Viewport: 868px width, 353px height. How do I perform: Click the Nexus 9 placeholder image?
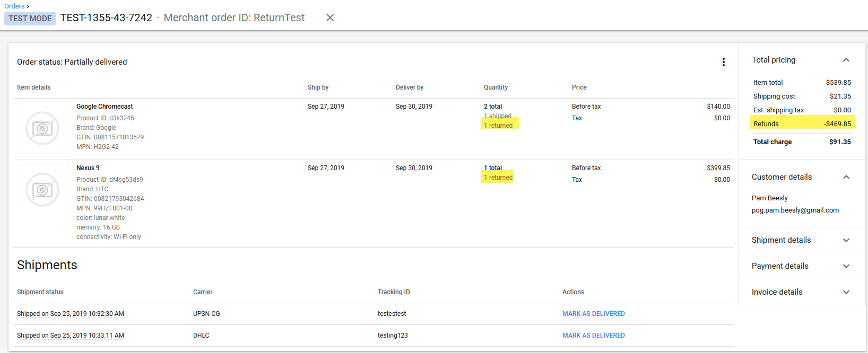click(x=42, y=190)
